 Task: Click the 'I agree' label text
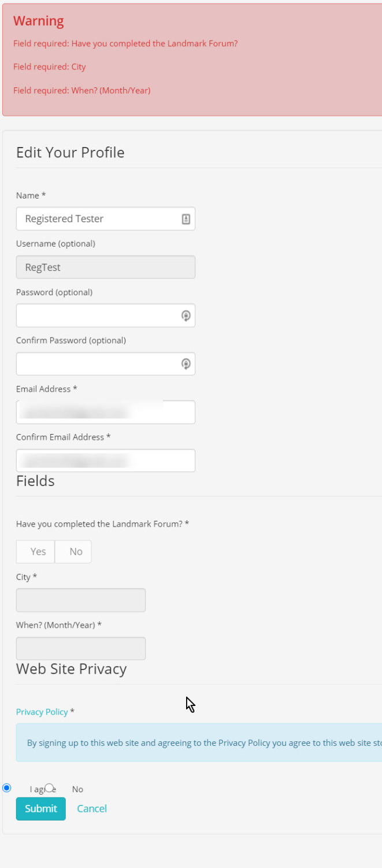[x=43, y=789]
